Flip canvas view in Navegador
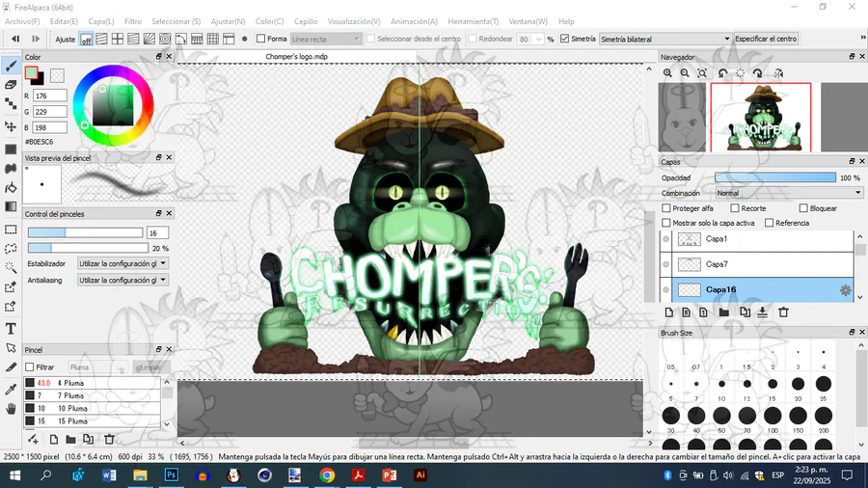This screenshot has width=868, height=488. (x=778, y=73)
